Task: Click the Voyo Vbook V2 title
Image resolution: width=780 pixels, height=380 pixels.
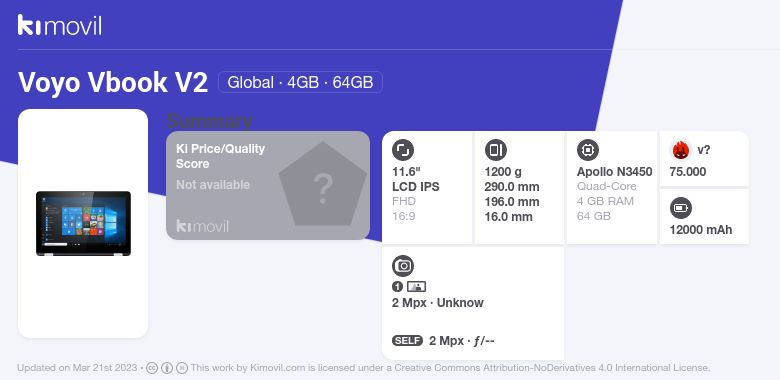Action: pyautogui.click(x=113, y=82)
